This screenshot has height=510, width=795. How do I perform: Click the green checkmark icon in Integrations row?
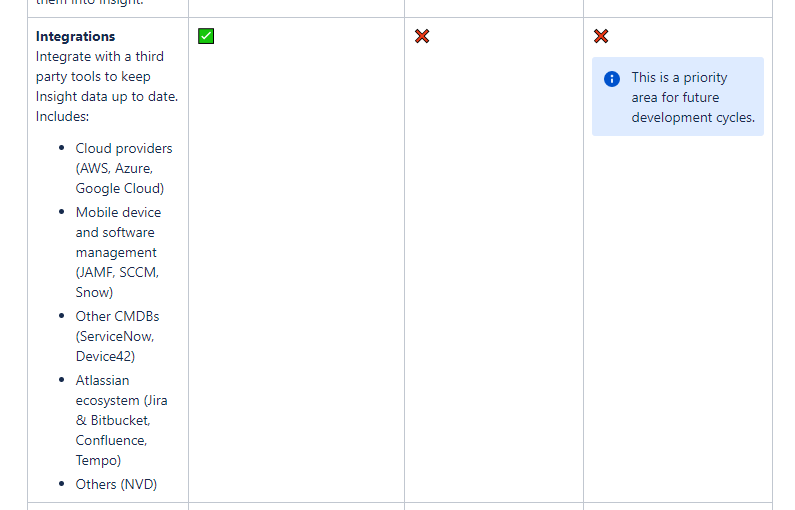click(x=206, y=36)
